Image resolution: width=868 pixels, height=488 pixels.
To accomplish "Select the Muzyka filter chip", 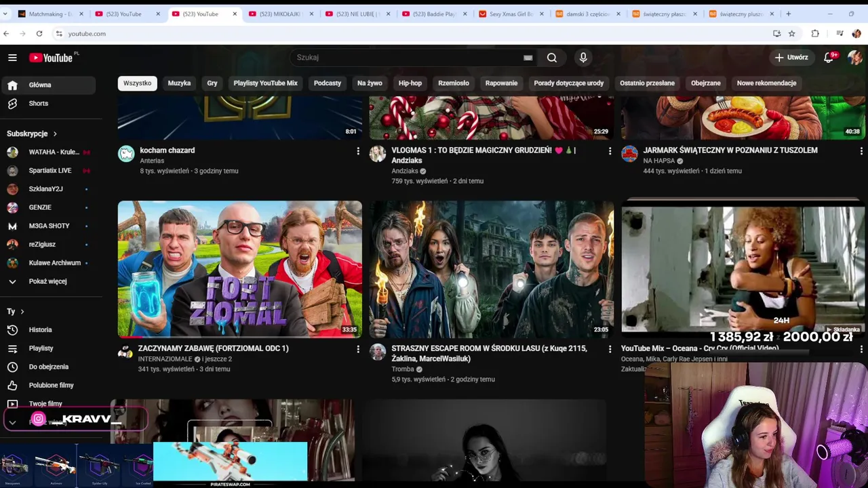I will [x=179, y=83].
